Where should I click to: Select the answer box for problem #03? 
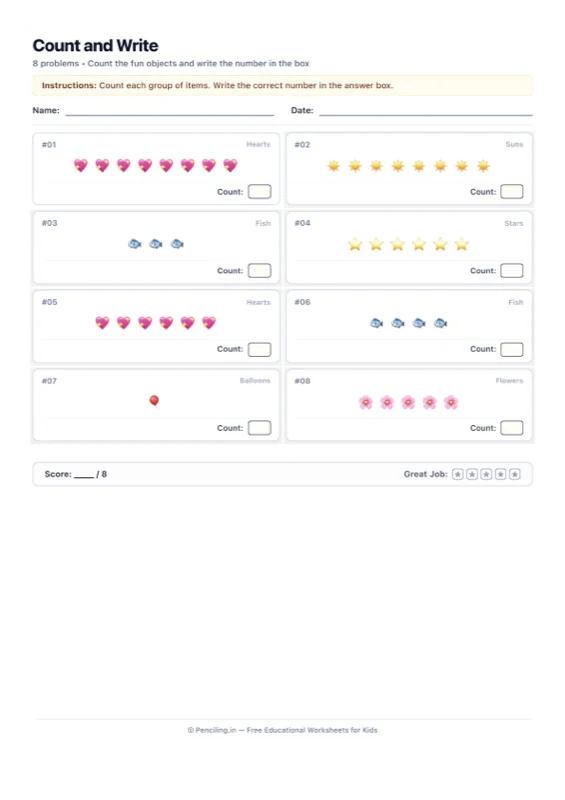259,270
